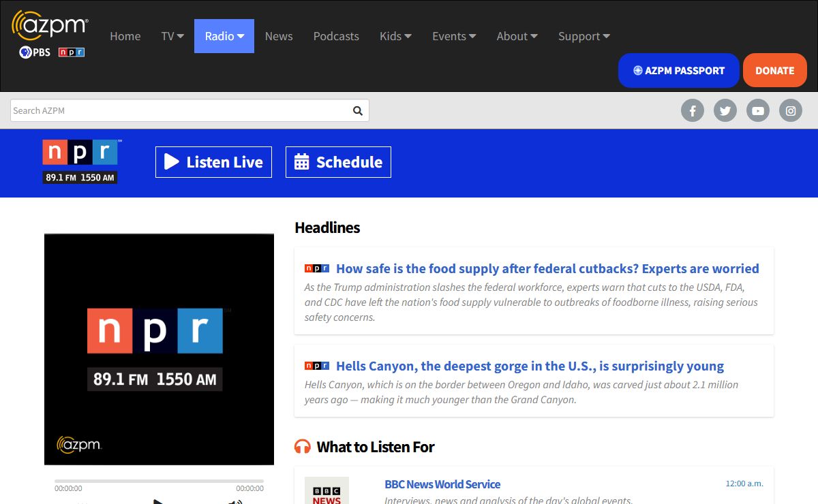
Task: Open food supply safety headline
Action: pyautogui.click(x=547, y=268)
